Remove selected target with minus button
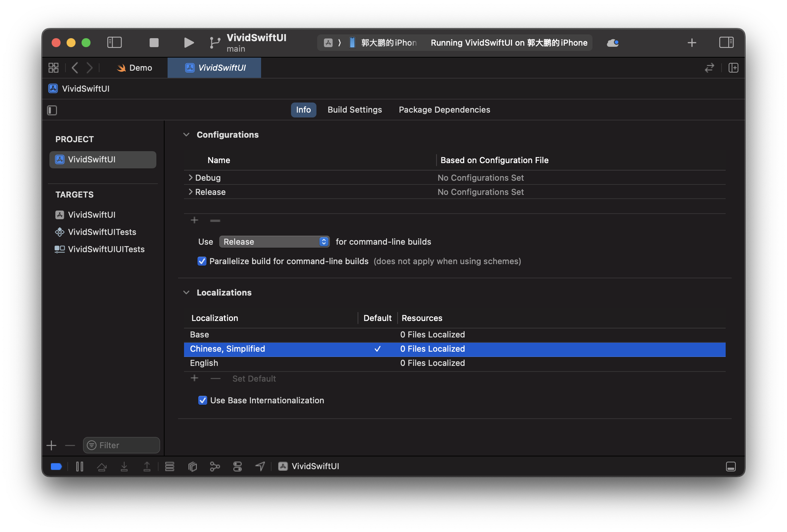Screen dimensions: 787x532 [x=70, y=445]
